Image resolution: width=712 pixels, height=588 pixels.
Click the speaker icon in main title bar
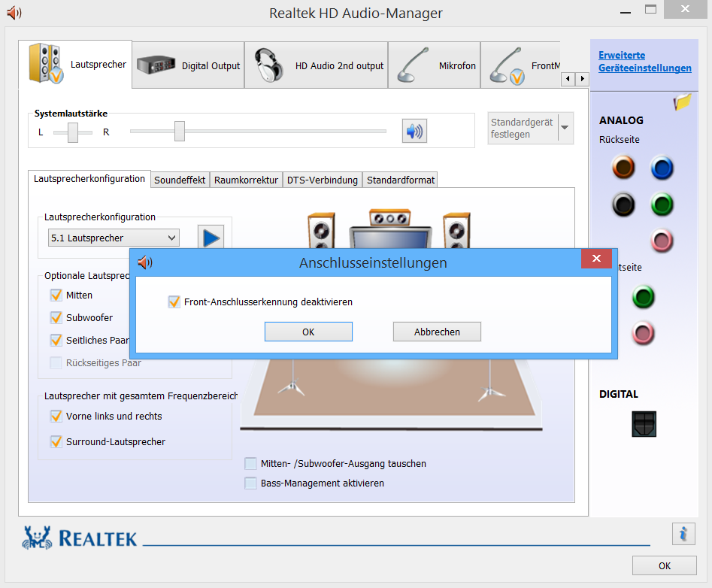(x=14, y=13)
